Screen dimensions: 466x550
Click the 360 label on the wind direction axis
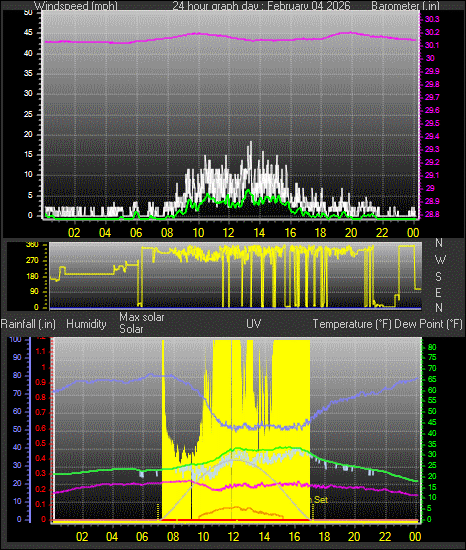coord(32,245)
